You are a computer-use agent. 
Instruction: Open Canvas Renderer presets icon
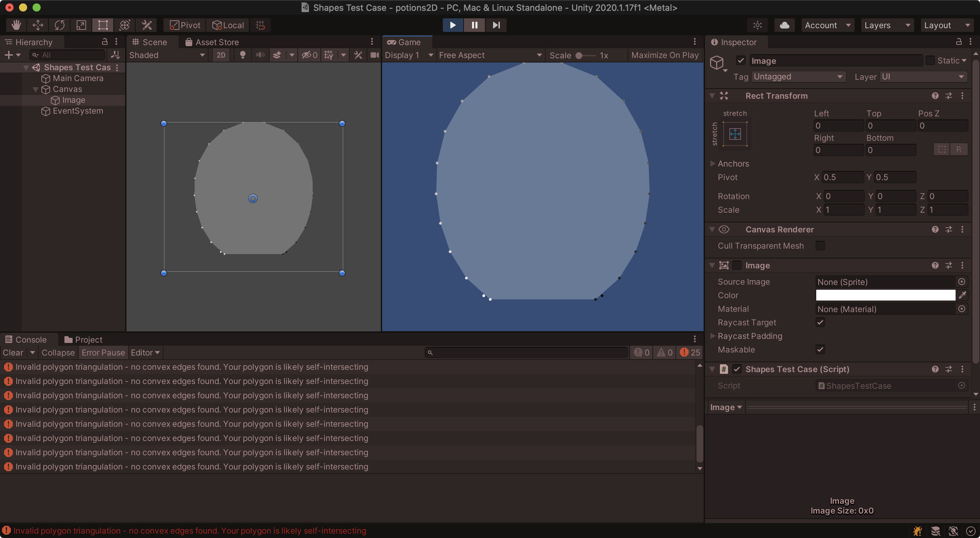(x=949, y=229)
